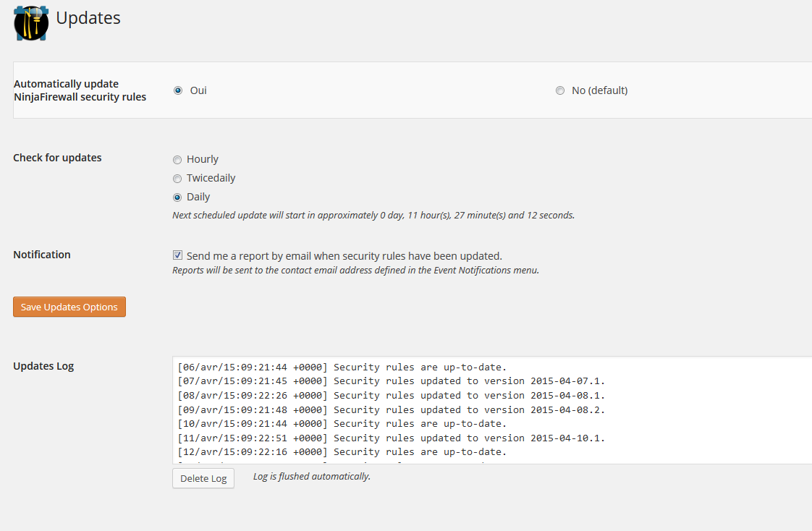This screenshot has height=531, width=812.
Task: Click inside the Updates Log text area
Action: coord(492,410)
